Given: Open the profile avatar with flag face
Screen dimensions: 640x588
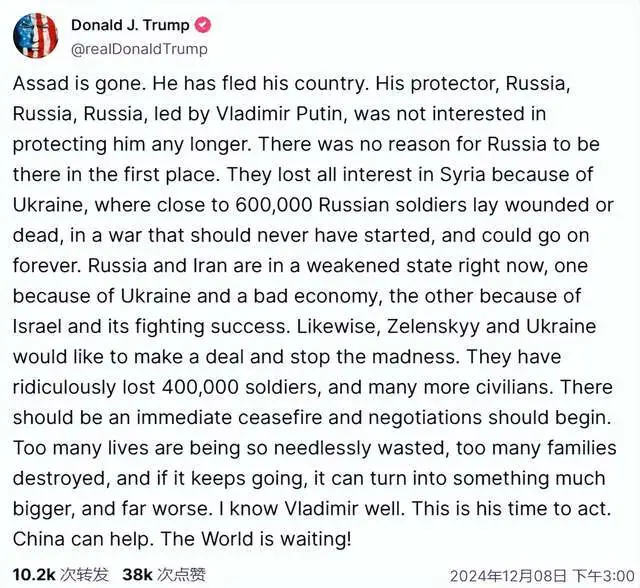Looking at the screenshot, I should coord(36,36).
